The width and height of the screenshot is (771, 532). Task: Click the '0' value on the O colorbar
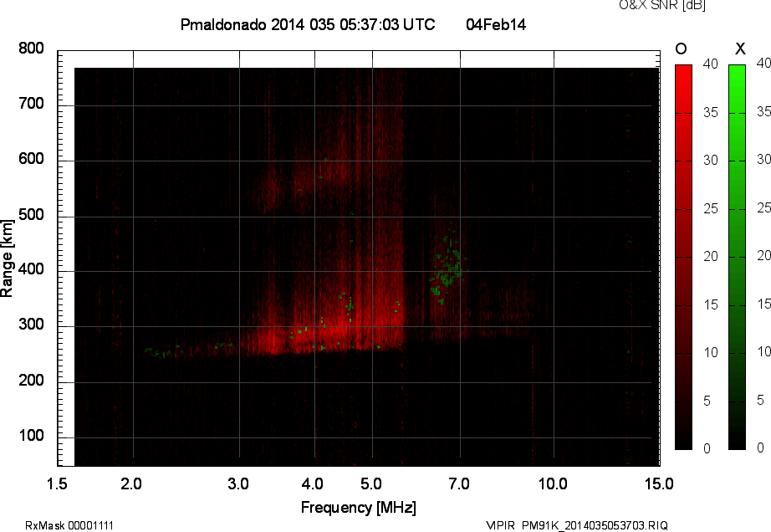(707, 448)
